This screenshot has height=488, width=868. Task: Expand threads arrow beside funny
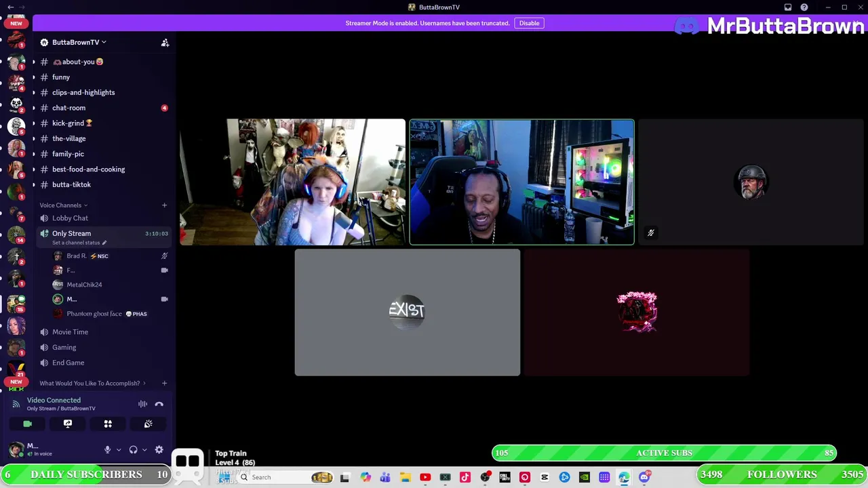(34, 77)
